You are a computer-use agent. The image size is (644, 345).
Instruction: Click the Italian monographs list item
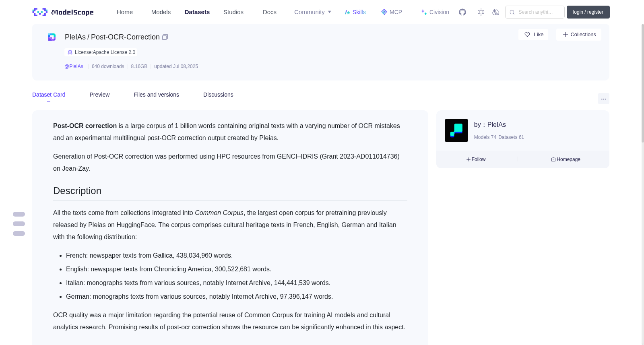pyautogui.click(x=198, y=283)
